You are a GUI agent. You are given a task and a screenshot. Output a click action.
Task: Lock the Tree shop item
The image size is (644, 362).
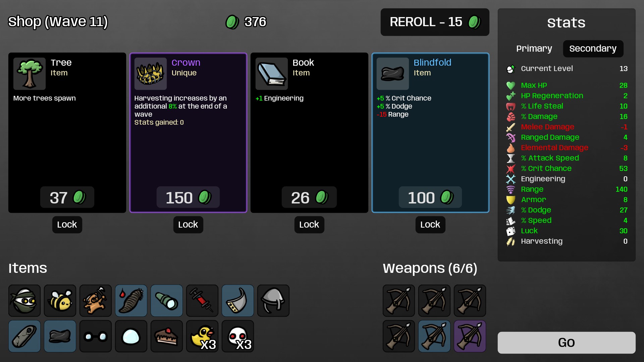[67, 225]
